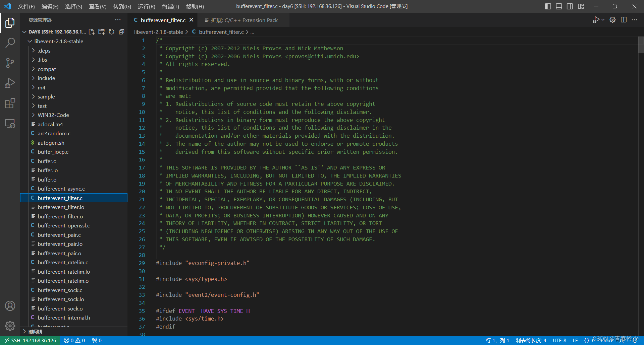Toggle the primary sidebar visibility

(548, 6)
